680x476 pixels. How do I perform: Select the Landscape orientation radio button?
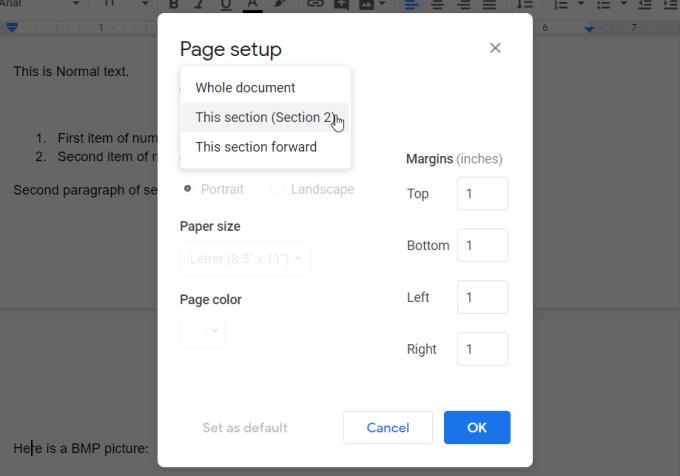click(278, 189)
